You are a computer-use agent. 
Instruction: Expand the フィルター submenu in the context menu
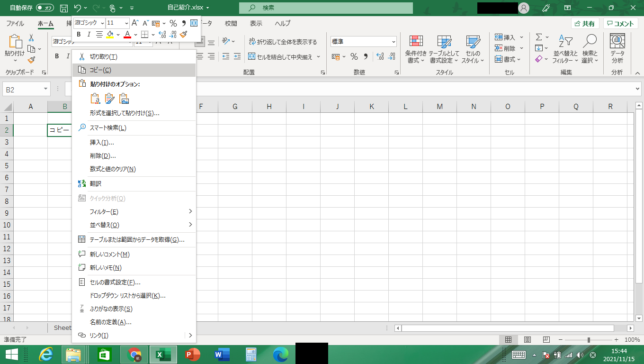tap(191, 211)
